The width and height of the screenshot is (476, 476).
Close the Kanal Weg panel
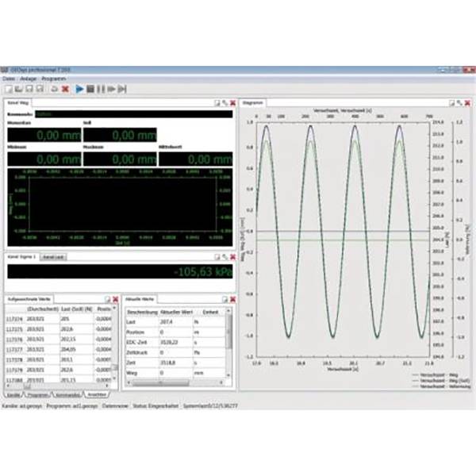[x=233, y=103]
